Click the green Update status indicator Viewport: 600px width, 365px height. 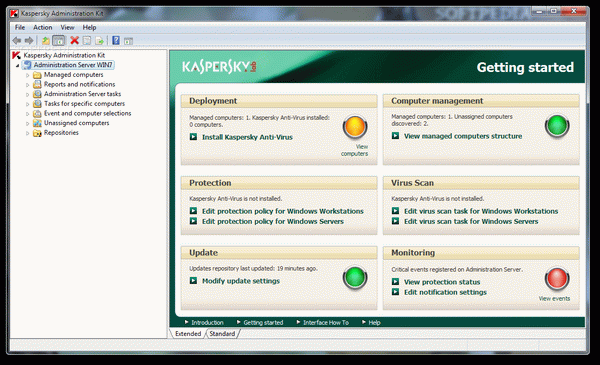355,278
